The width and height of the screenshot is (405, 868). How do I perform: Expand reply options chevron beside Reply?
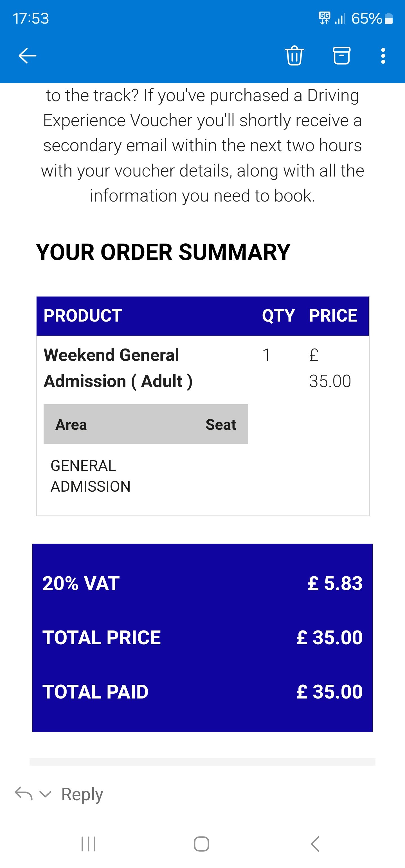pos(45,794)
